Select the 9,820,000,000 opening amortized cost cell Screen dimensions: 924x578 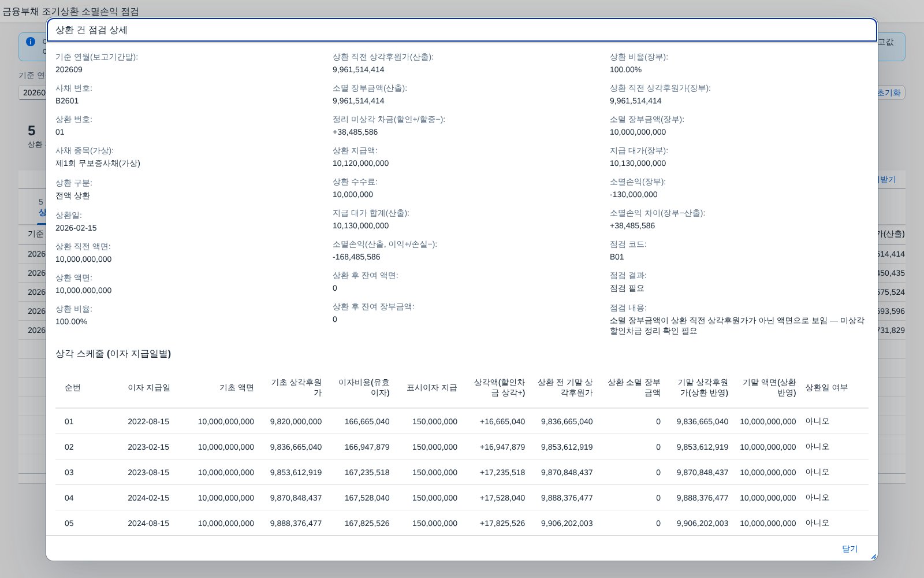click(x=296, y=421)
